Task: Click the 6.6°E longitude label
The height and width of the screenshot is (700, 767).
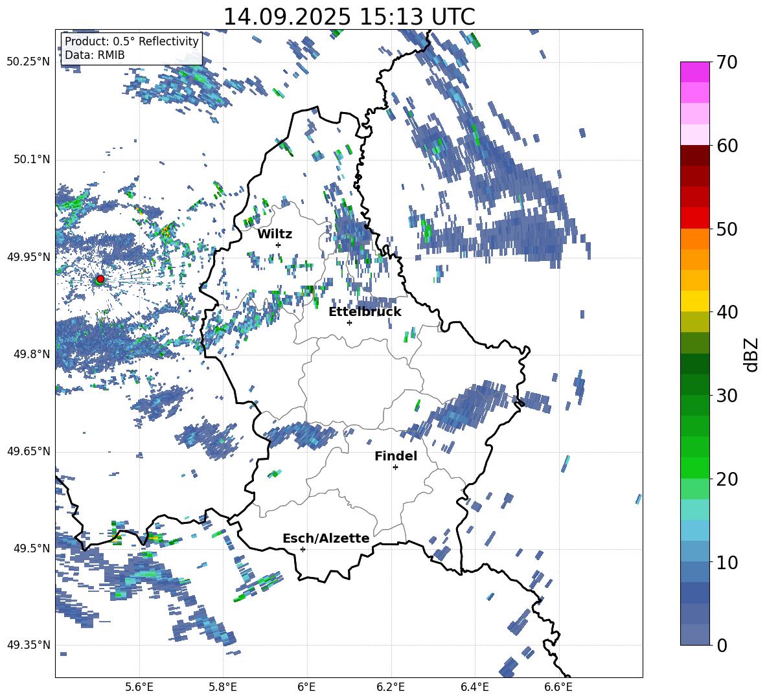Action: [558, 687]
